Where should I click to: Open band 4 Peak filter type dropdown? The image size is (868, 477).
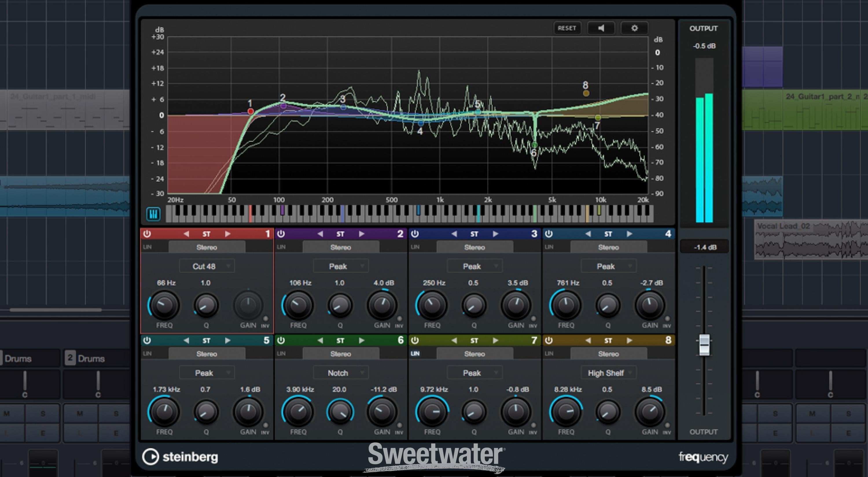point(608,266)
